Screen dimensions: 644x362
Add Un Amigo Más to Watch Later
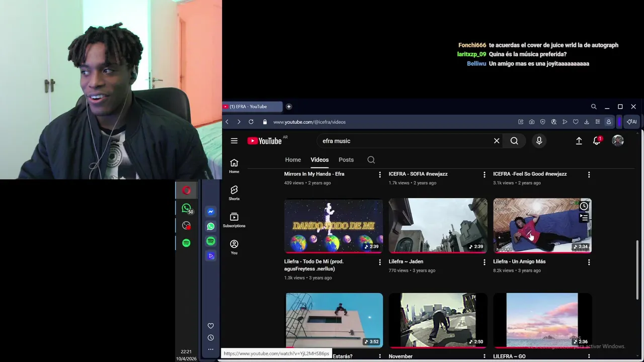click(x=584, y=206)
